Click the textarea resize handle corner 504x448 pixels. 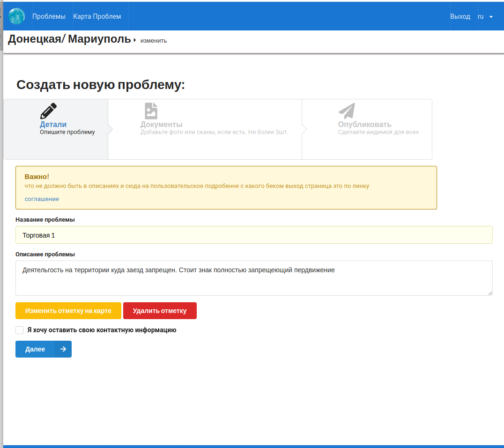[x=490, y=293]
